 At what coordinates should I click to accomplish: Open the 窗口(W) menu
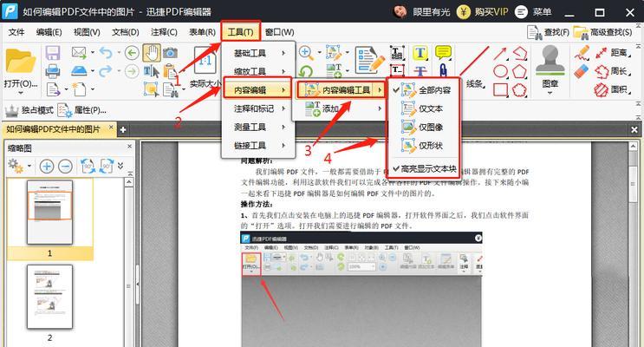(280, 32)
